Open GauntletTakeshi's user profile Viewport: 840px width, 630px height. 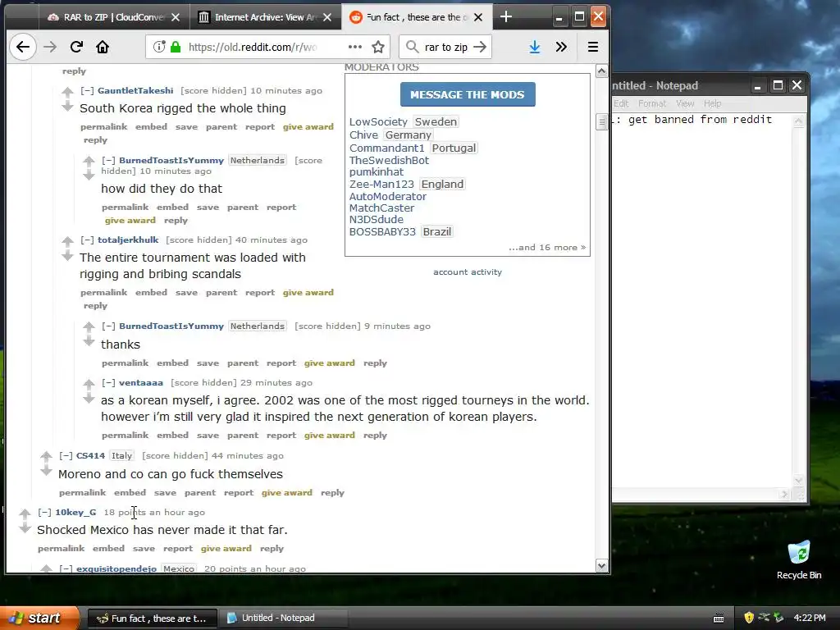(x=135, y=90)
